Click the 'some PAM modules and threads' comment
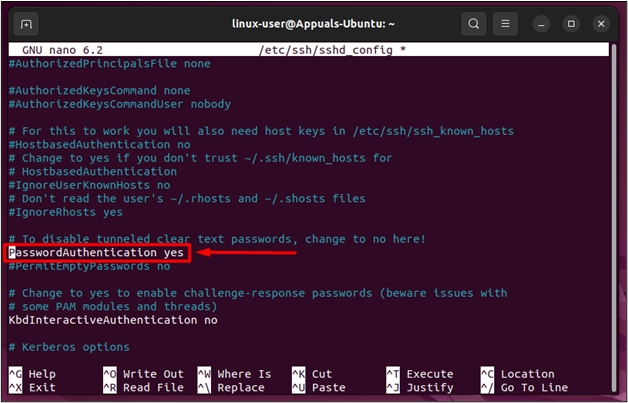 pos(113,306)
